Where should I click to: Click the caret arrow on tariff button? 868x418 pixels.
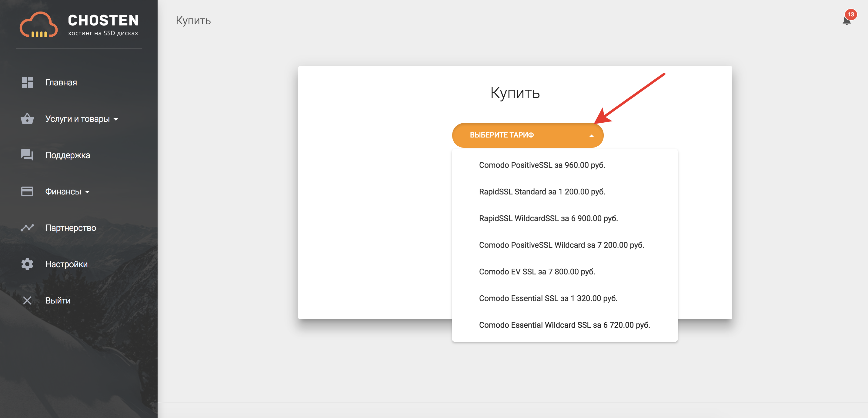(591, 136)
